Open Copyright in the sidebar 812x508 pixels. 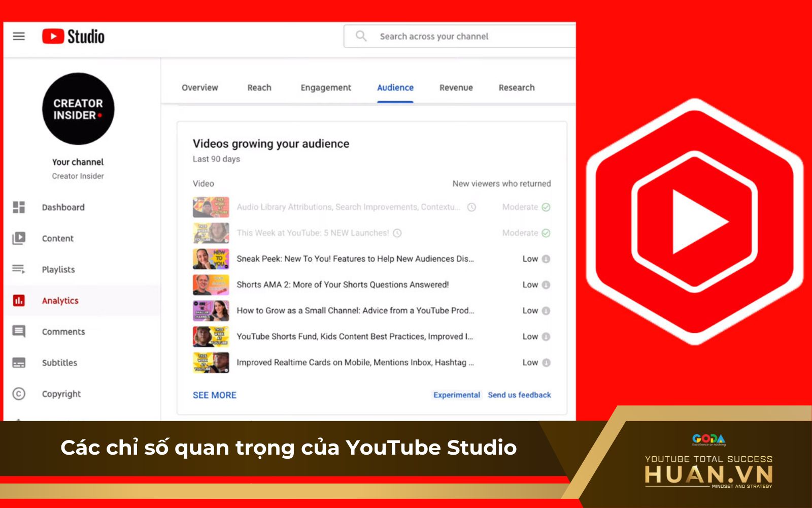tap(61, 394)
